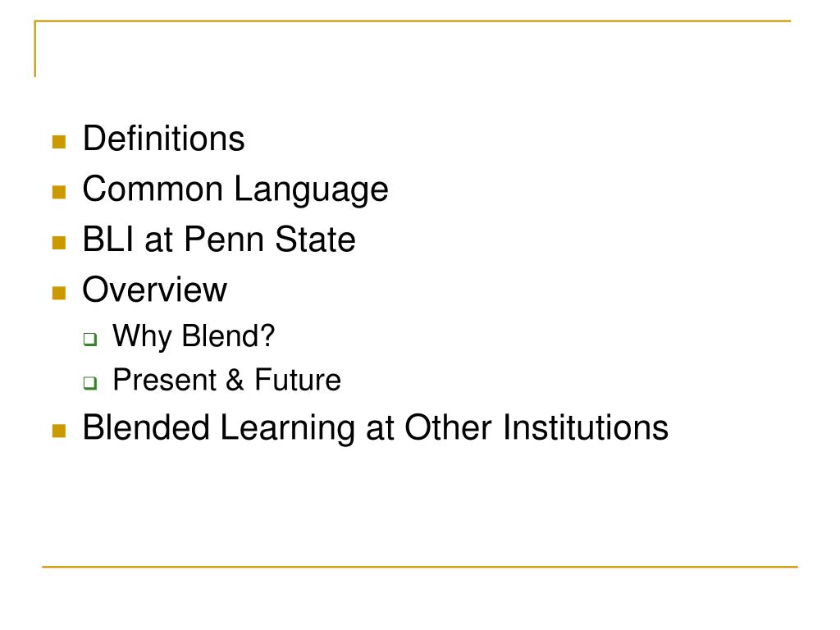Image resolution: width=840 pixels, height=630 pixels.
Task: Click the hollow square bullet beside Why Blend?
Action: tap(90, 339)
